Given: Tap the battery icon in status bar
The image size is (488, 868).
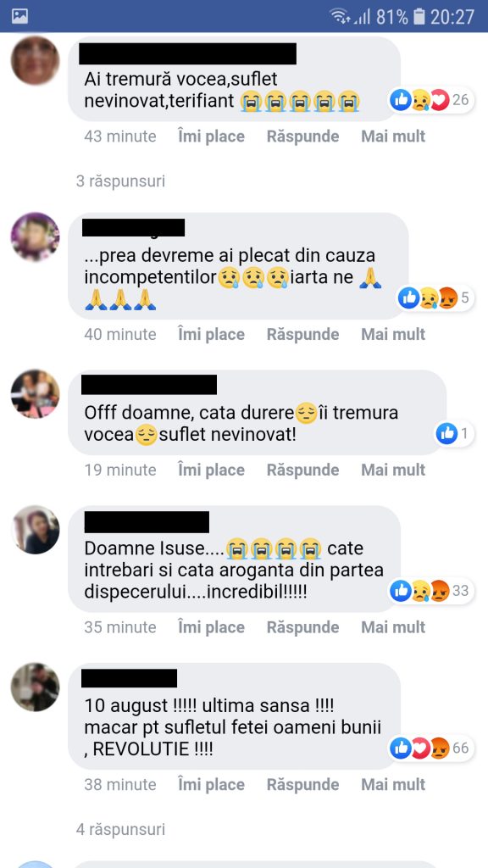Looking at the screenshot, I should click(x=419, y=17).
